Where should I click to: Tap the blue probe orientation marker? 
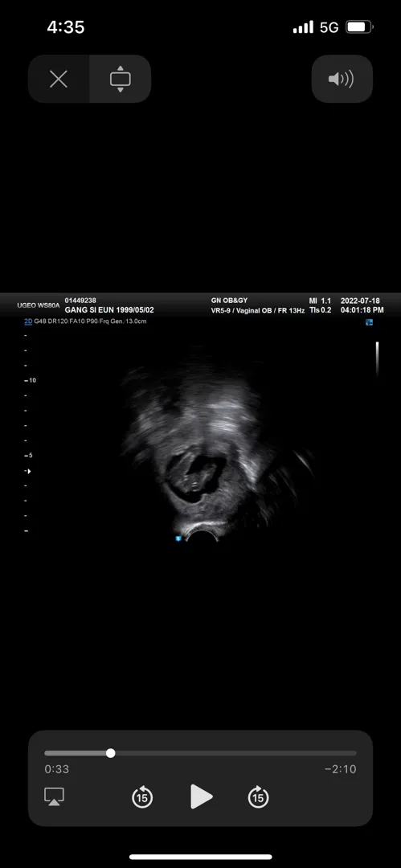(178, 538)
